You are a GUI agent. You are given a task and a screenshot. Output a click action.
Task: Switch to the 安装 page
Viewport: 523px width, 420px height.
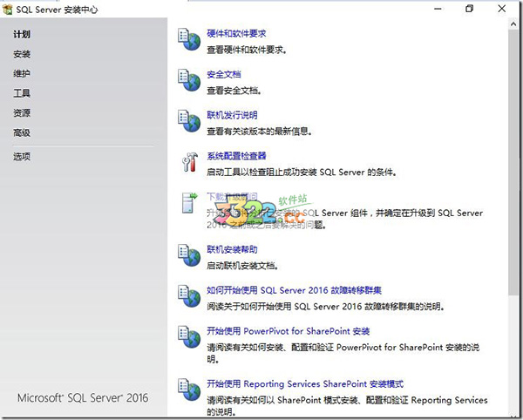[22, 54]
